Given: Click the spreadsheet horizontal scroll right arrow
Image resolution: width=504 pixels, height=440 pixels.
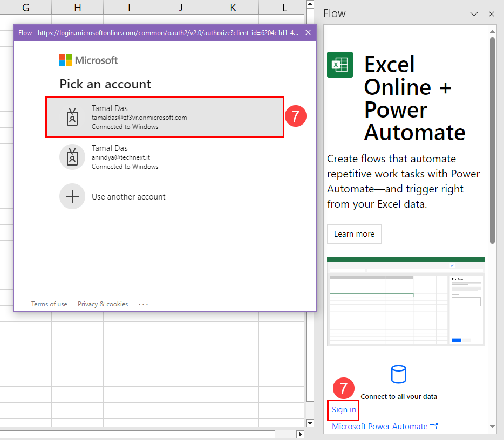Looking at the screenshot, I should (300, 434).
